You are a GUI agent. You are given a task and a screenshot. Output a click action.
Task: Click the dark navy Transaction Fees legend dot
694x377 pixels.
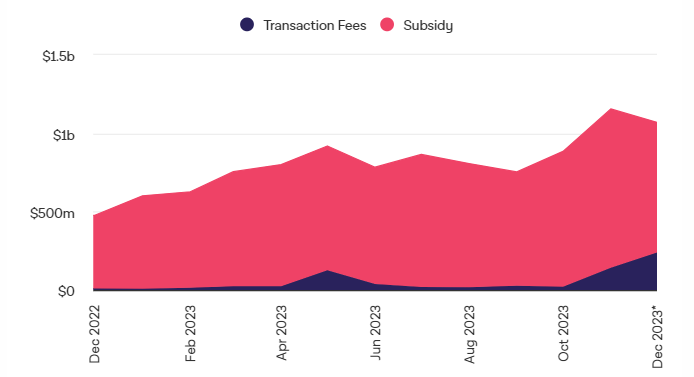tap(247, 24)
